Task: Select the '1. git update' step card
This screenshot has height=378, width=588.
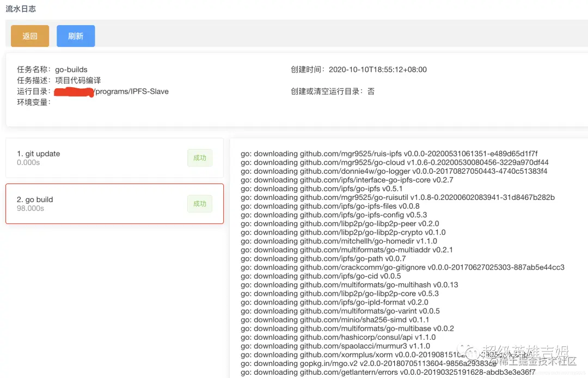Action: pyautogui.click(x=114, y=158)
